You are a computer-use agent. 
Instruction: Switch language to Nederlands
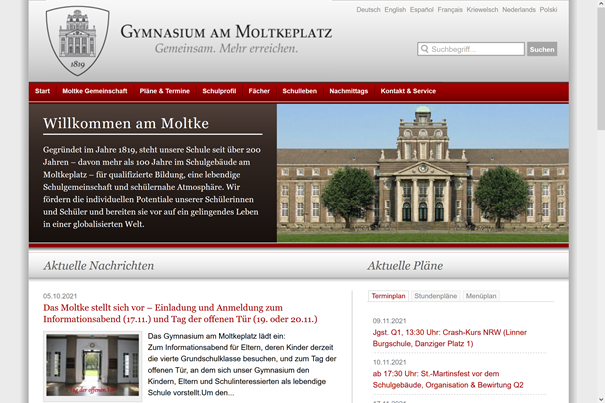pyautogui.click(x=519, y=10)
